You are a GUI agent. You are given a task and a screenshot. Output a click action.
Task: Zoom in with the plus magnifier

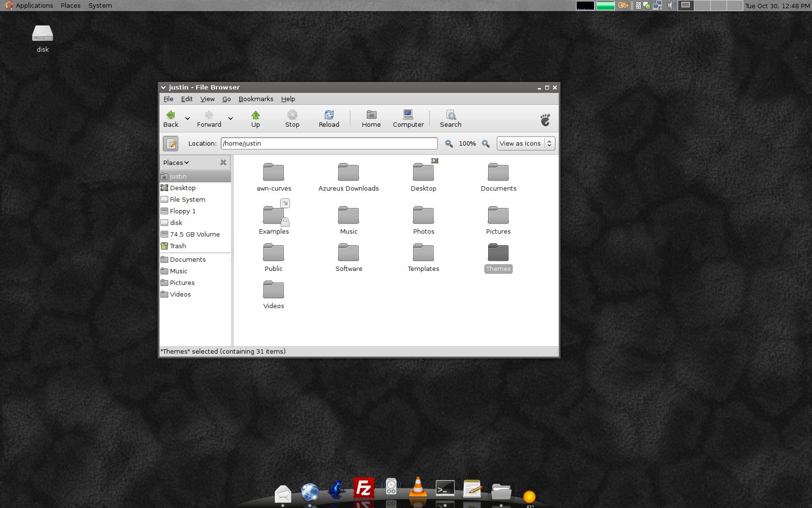[x=486, y=144]
